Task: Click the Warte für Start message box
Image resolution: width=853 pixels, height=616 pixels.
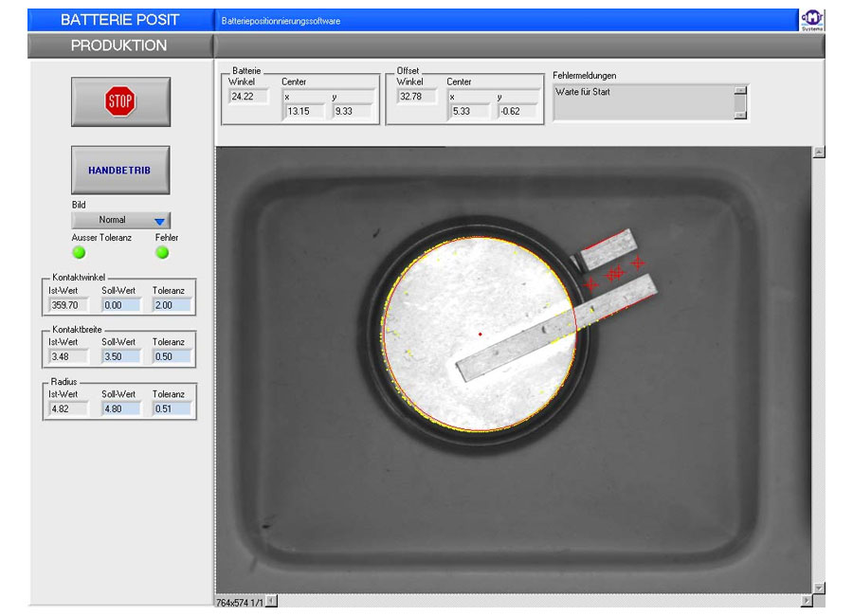Action: click(x=643, y=102)
